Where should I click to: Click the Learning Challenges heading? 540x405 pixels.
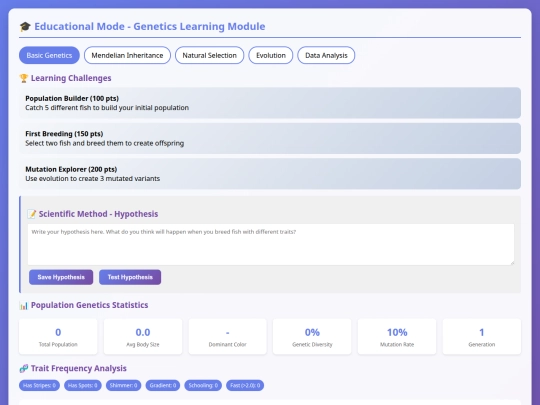71,78
